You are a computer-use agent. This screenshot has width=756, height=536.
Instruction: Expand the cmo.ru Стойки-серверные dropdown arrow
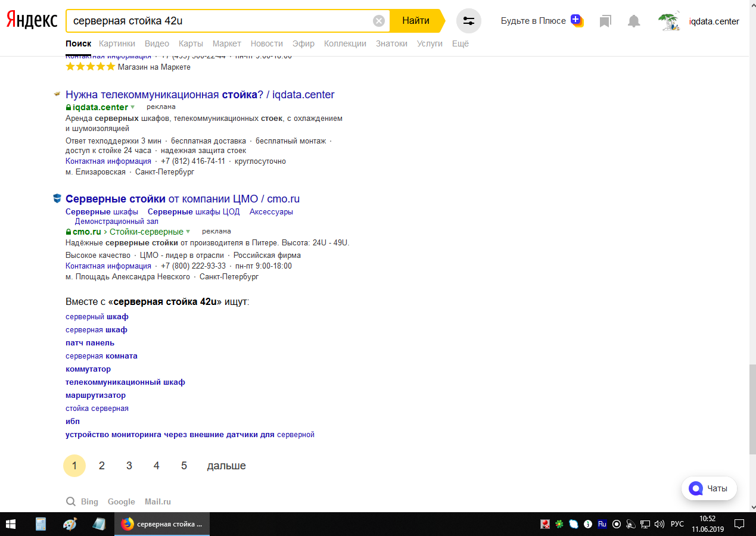[188, 232]
